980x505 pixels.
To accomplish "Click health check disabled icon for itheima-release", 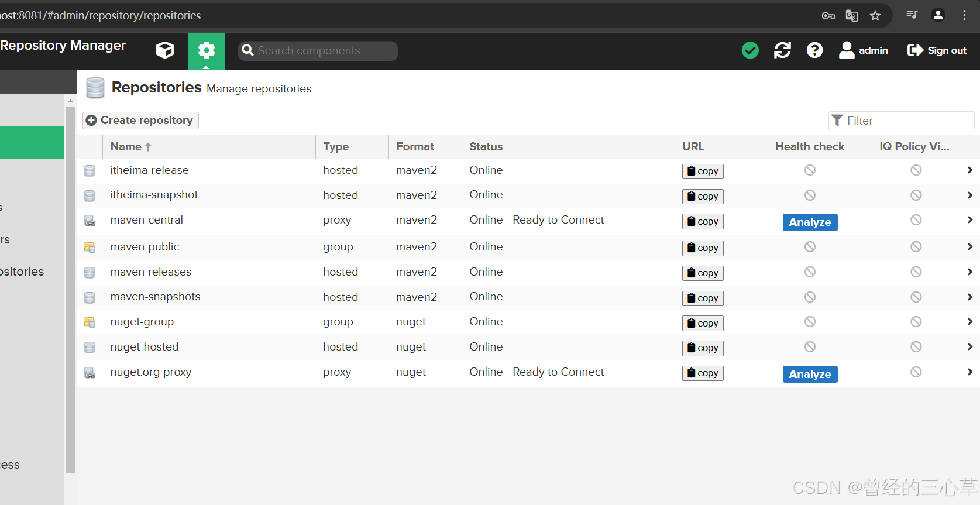I will tap(810, 170).
